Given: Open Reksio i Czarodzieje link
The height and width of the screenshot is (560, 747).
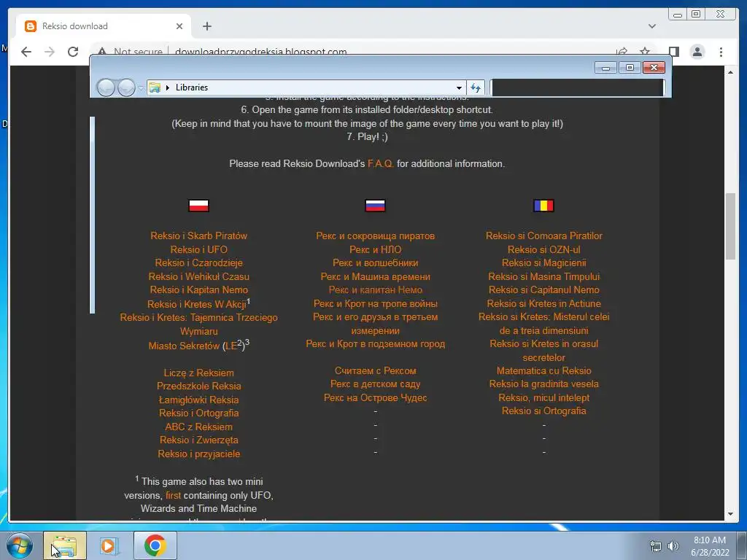Looking at the screenshot, I should (198, 262).
